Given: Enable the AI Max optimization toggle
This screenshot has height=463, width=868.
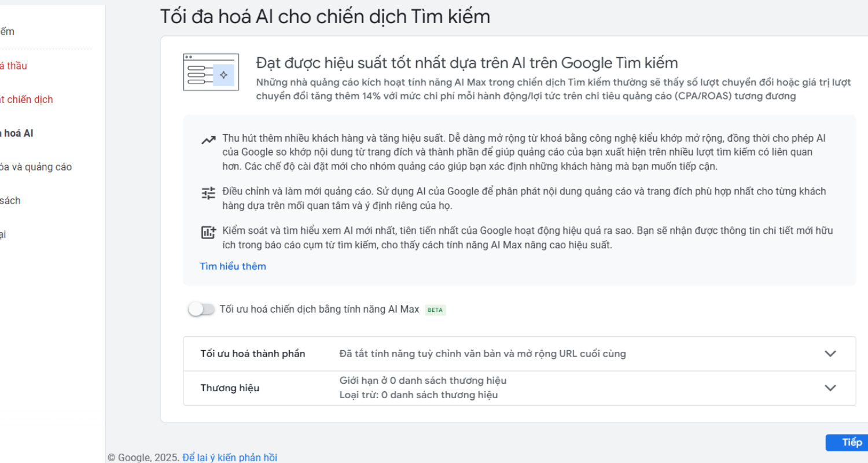Looking at the screenshot, I should tap(201, 310).
